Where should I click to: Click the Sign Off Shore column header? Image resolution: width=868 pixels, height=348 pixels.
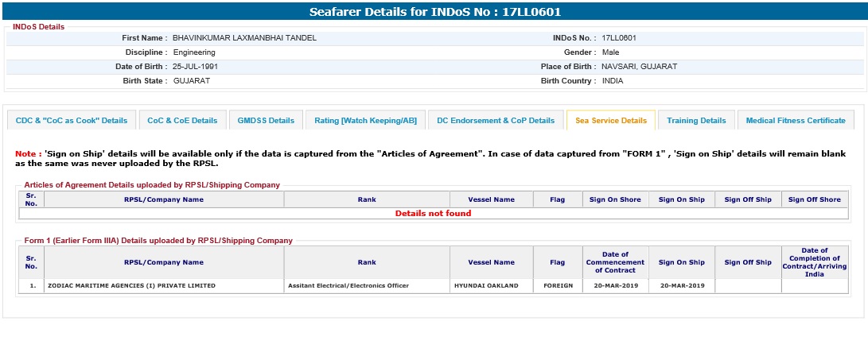pos(814,199)
